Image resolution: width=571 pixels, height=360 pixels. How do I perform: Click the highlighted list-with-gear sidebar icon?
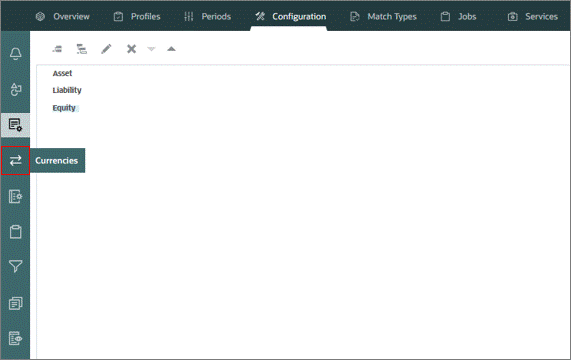(15, 125)
